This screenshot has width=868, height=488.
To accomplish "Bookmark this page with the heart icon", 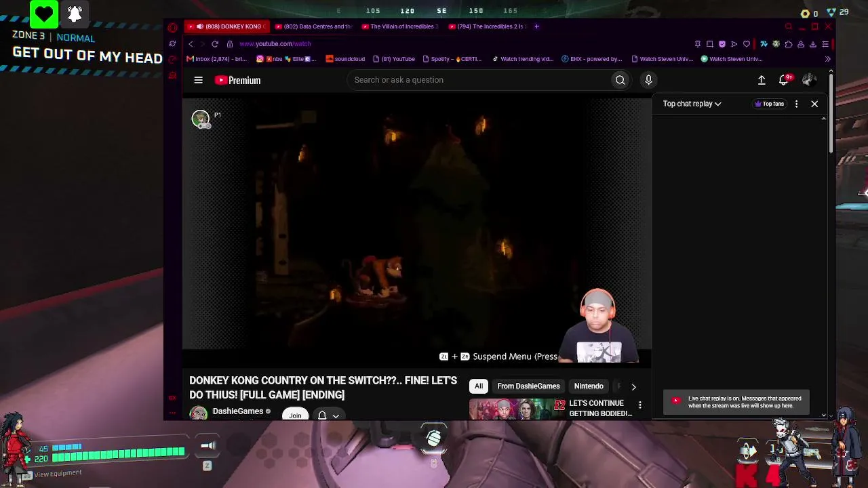I will click(x=747, y=44).
